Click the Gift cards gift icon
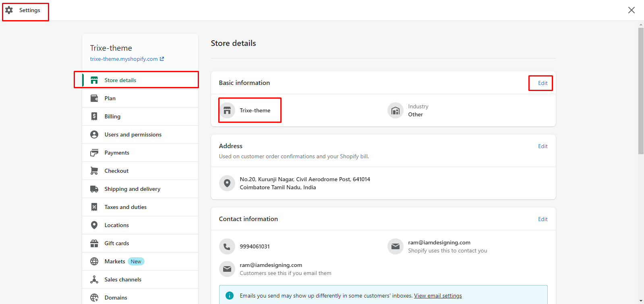The width and height of the screenshot is (644, 304). coord(94,243)
